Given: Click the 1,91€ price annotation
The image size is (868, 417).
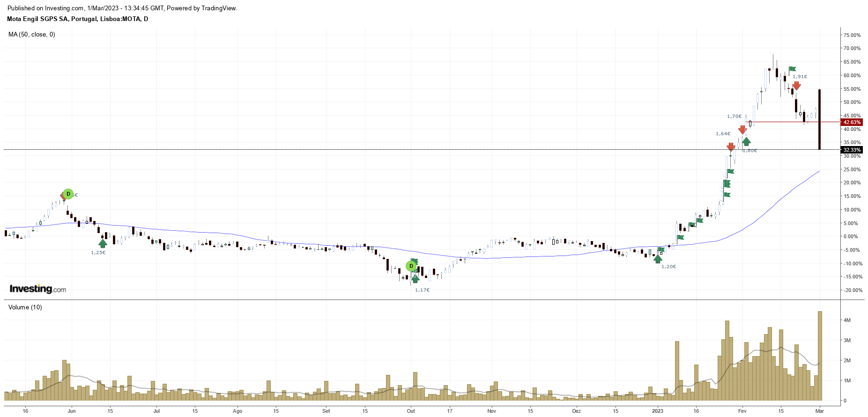Looking at the screenshot, I should tap(800, 77).
